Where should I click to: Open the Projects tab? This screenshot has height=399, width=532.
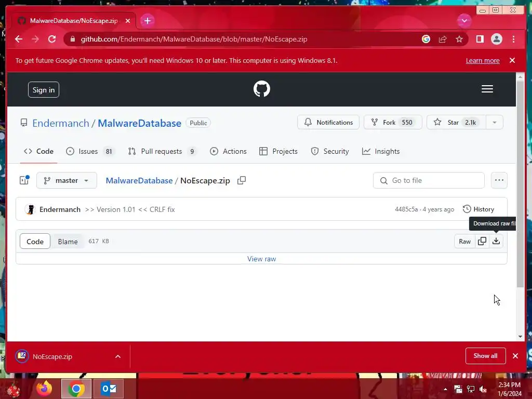click(278, 151)
